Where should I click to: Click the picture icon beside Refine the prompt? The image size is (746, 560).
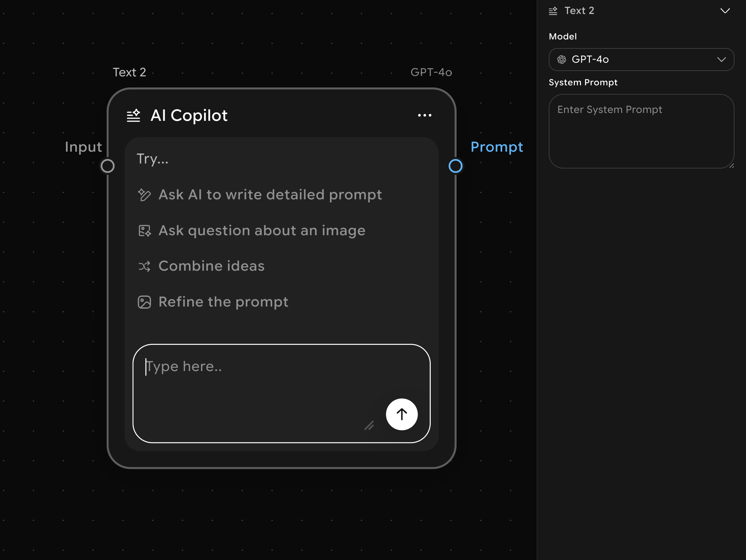click(x=144, y=302)
